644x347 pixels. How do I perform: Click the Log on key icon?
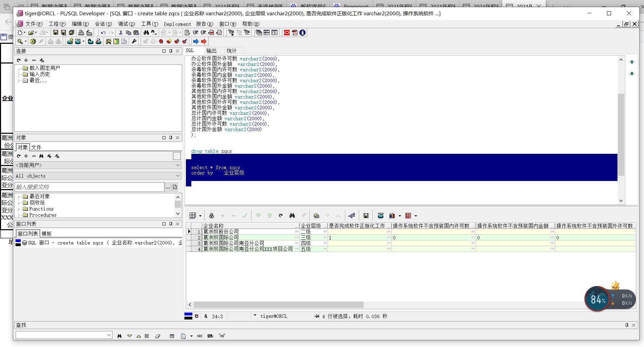[20, 41]
